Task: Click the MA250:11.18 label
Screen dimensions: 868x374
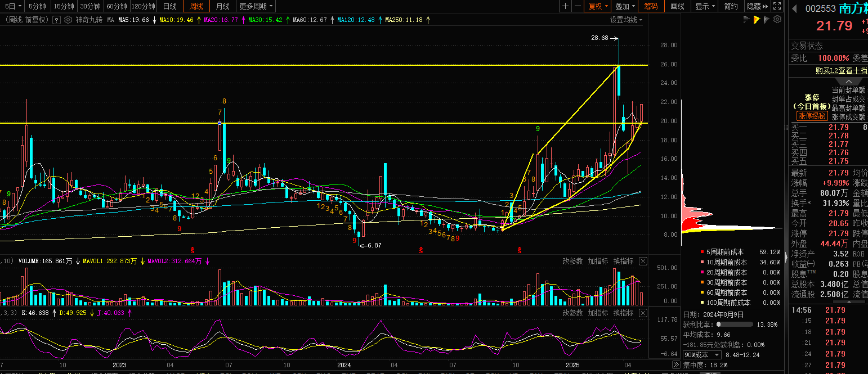Action: pyautogui.click(x=404, y=20)
